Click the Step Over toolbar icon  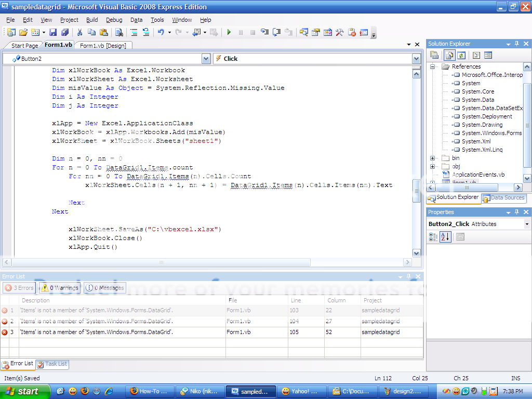point(277,32)
